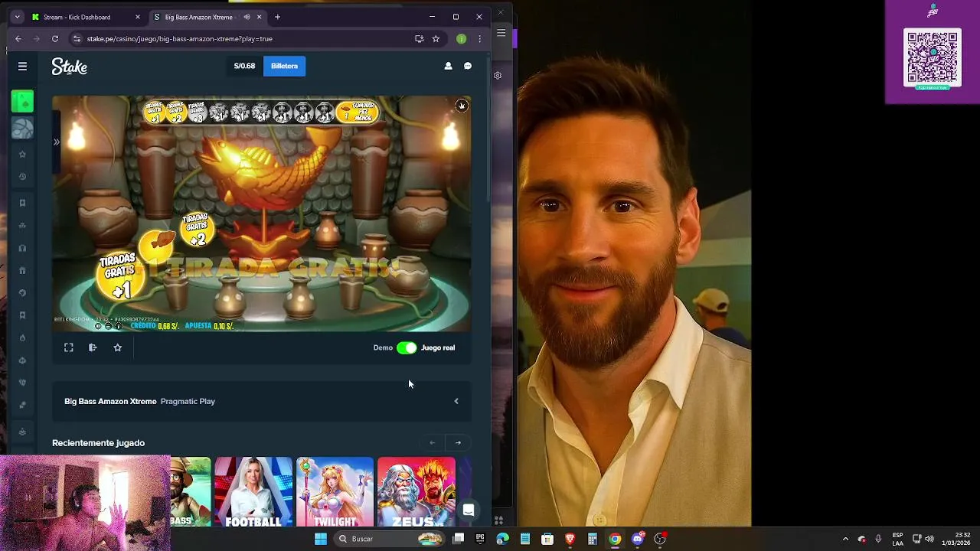Open a new browser tab
The image size is (980, 551).
coord(277,17)
